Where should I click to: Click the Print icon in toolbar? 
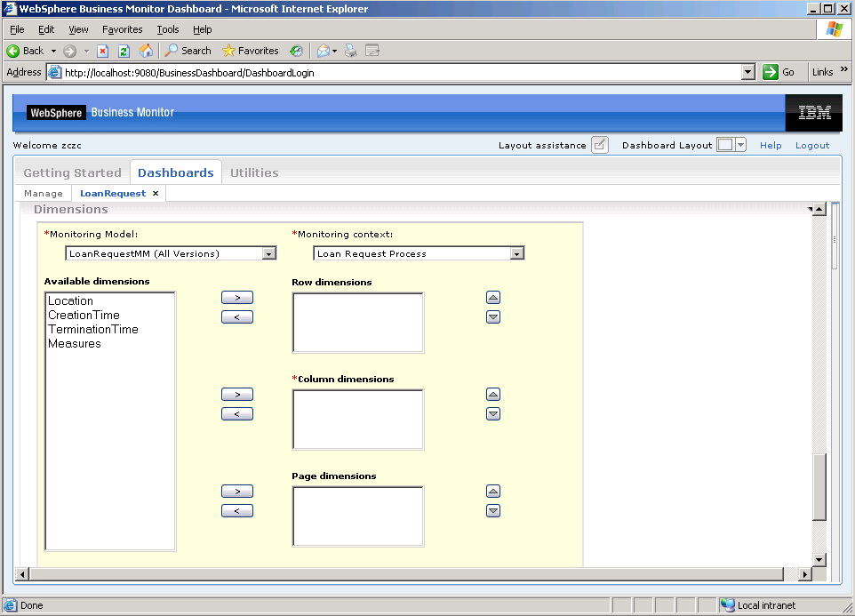[350, 51]
